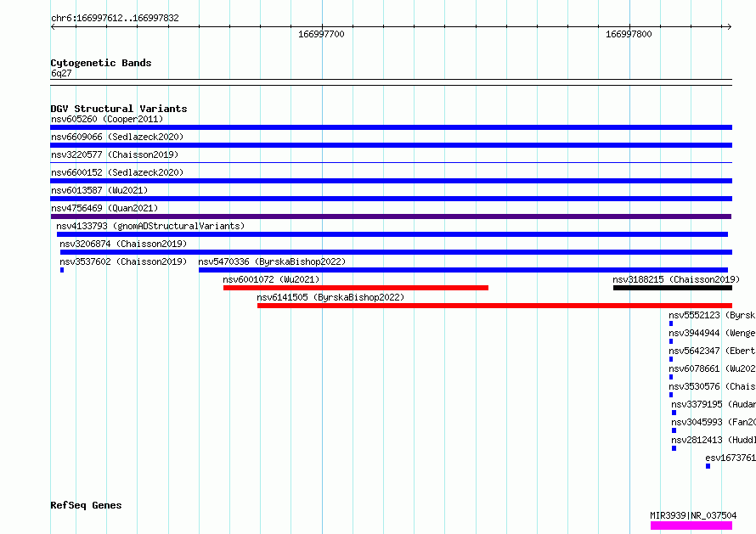756x534 pixels.
Task: Select the small blue marker under nsv3944944
Action: pos(671,341)
